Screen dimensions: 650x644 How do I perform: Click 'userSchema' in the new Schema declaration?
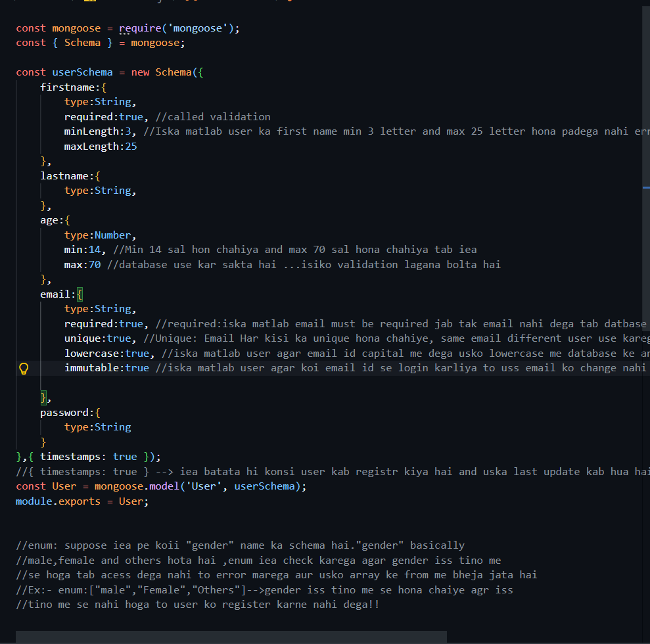coord(83,72)
